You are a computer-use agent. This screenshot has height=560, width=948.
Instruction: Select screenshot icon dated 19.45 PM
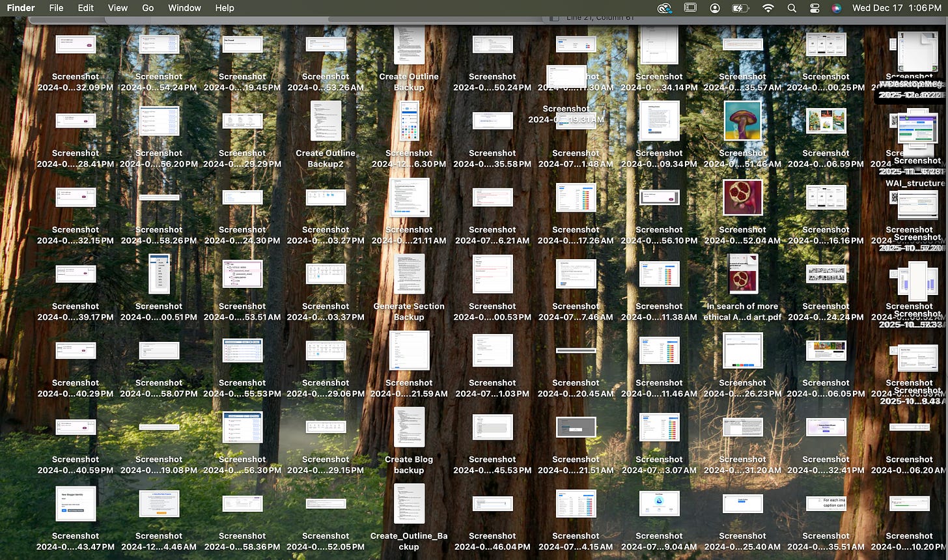[x=242, y=44]
